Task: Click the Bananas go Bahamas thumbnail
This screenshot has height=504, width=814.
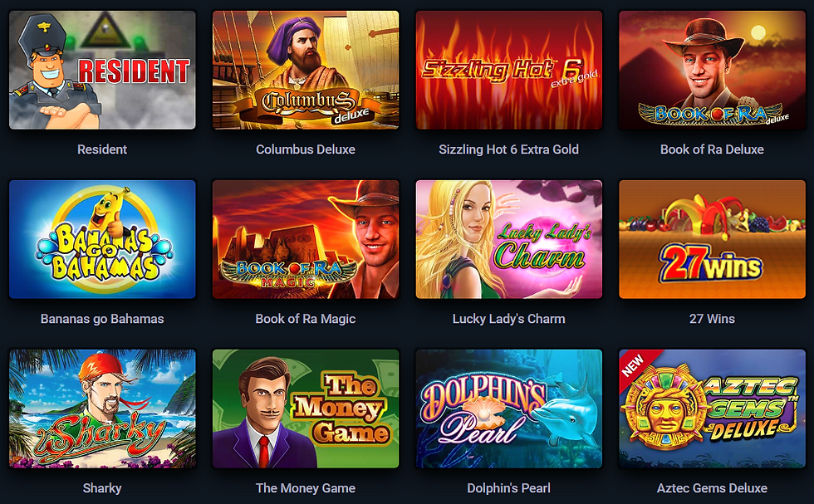Action: [x=102, y=239]
